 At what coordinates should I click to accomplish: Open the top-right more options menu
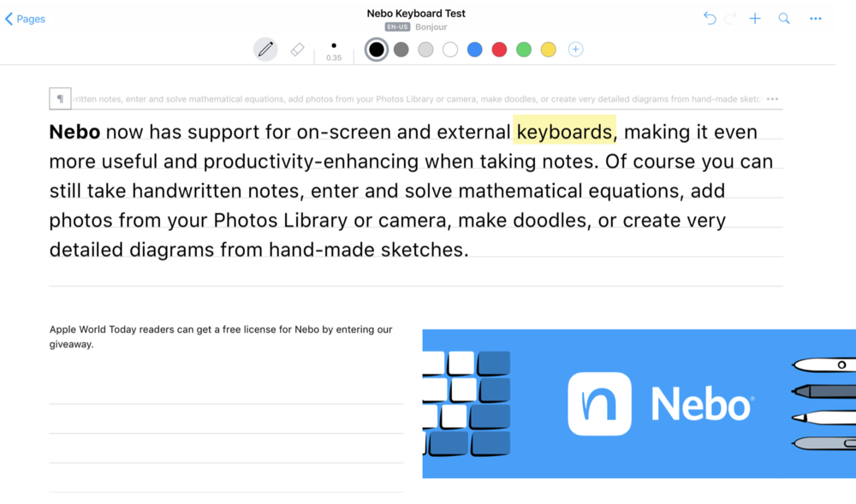click(816, 19)
